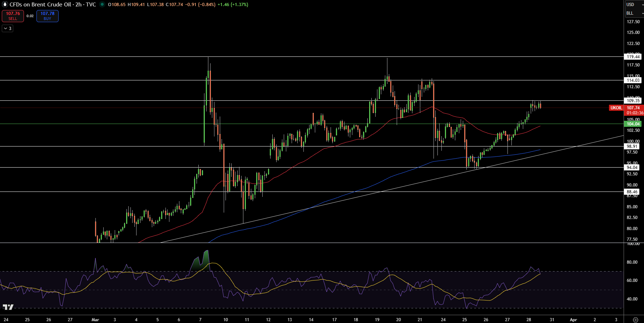Viewport: 644px width, 323px height.
Task: Click the 60.00 RSI scale label
Action: coord(632,280)
